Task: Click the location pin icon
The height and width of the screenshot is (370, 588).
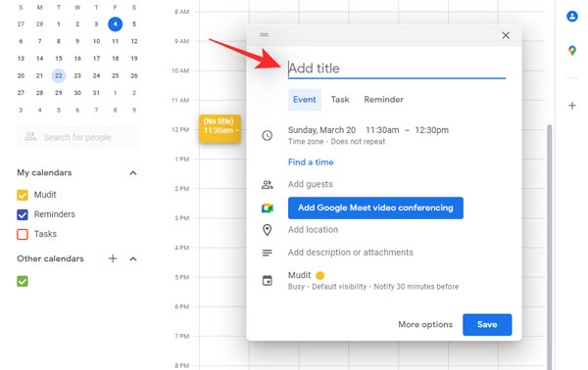Action: click(x=267, y=230)
